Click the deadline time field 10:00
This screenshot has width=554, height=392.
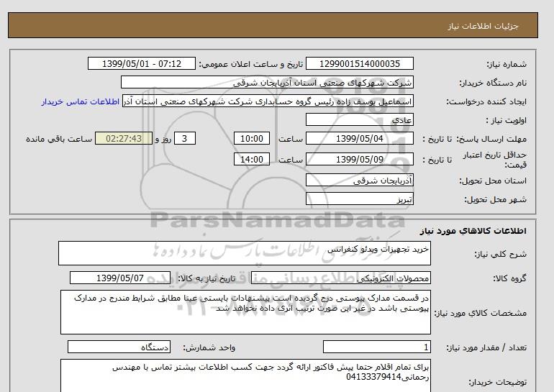click(252, 138)
